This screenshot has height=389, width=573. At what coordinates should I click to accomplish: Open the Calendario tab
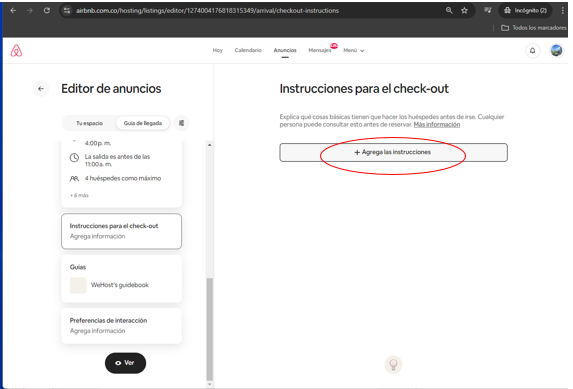[x=248, y=50]
